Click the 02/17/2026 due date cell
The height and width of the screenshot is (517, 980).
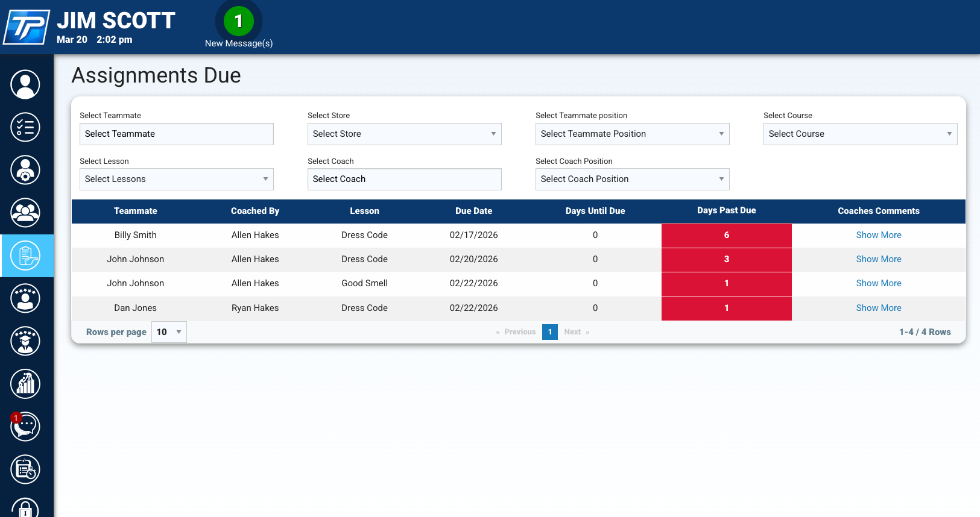pos(474,235)
